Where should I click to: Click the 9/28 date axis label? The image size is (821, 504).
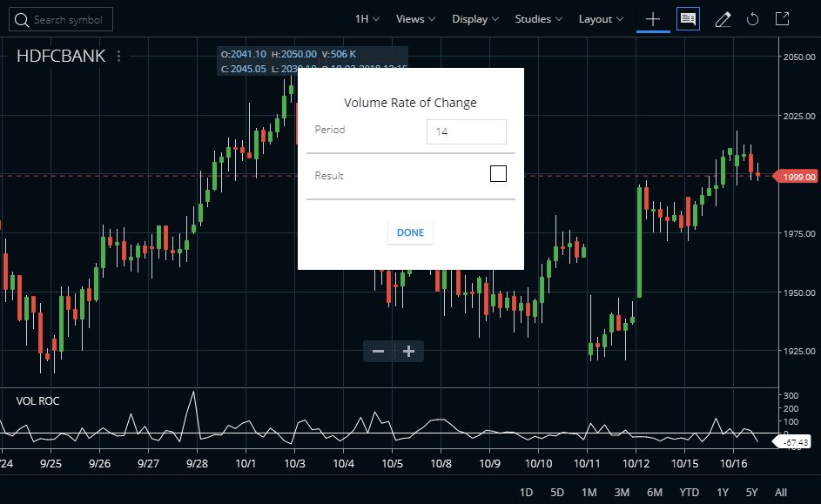click(197, 464)
